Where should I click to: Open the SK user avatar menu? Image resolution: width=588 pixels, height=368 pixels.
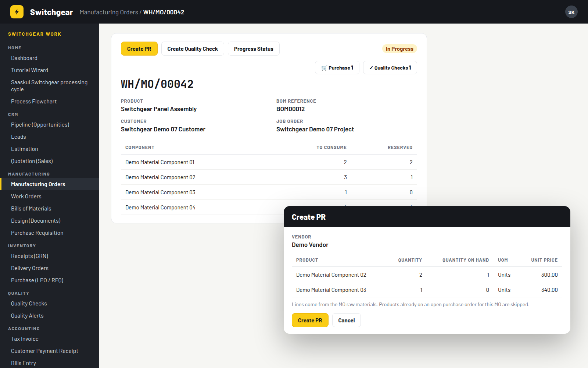(571, 12)
